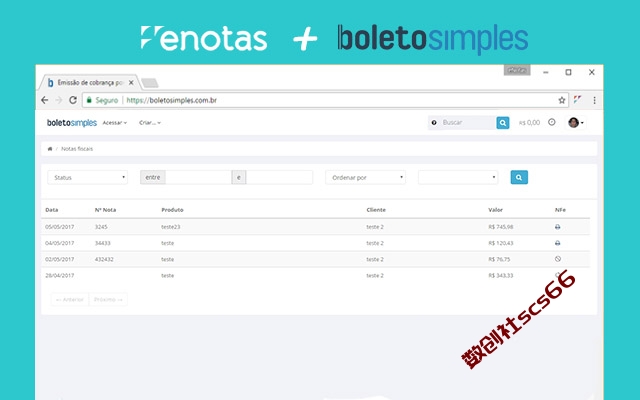The height and width of the screenshot is (400, 640).
Task: Minimize the browser window
Action: click(x=546, y=72)
